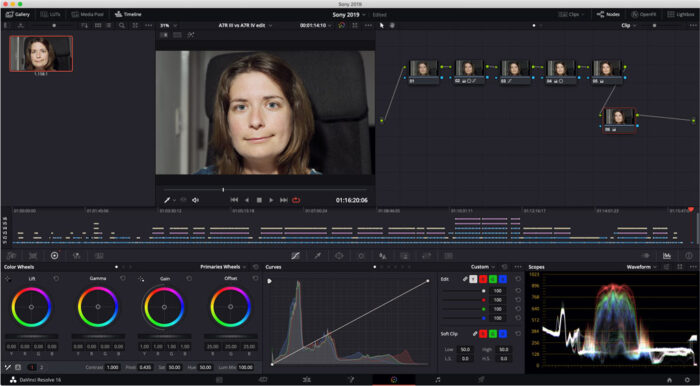700x386 pixels.
Task: Select the hand pan tool in node editor
Action: pyautogui.click(x=392, y=25)
